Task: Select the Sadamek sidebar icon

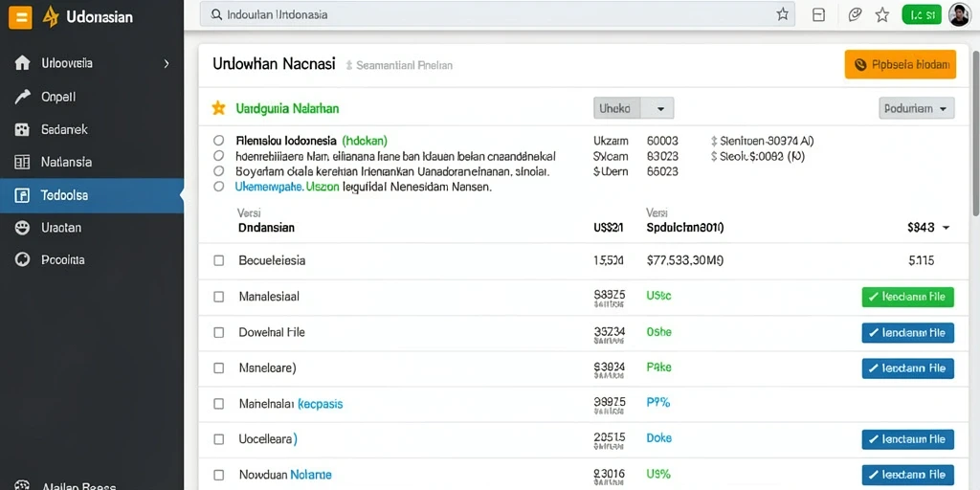Action: (x=23, y=129)
